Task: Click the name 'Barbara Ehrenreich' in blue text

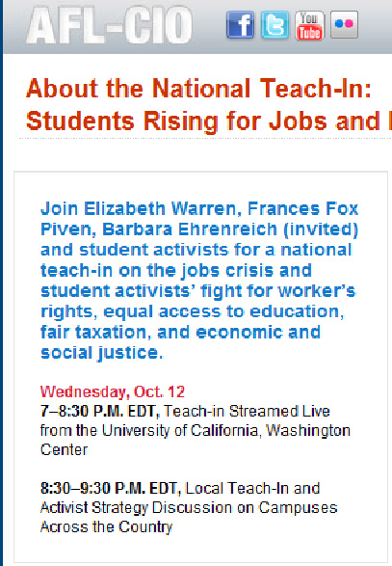Action: point(190,229)
